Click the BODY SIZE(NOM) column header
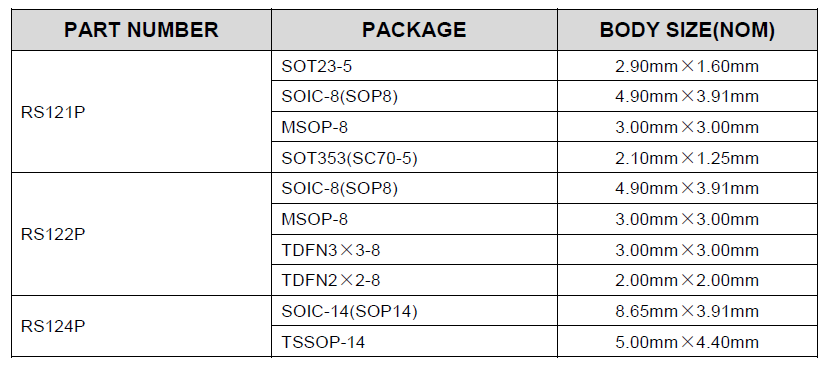Viewport: 828px width, 370px height. [x=687, y=30]
